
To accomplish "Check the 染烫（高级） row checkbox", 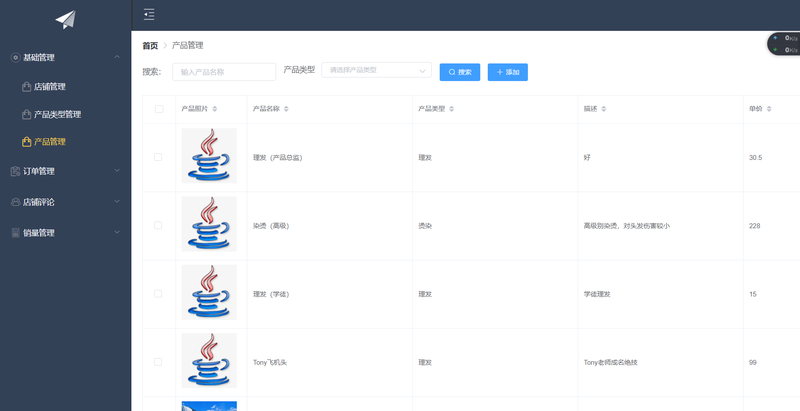I will click(158, 225).
